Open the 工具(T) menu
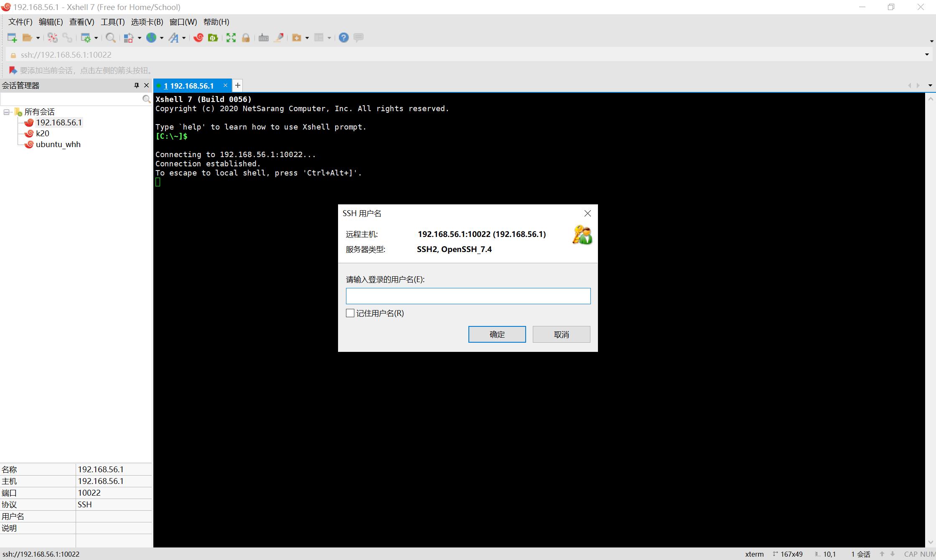 pyautogui.click(x=112, y=22)
